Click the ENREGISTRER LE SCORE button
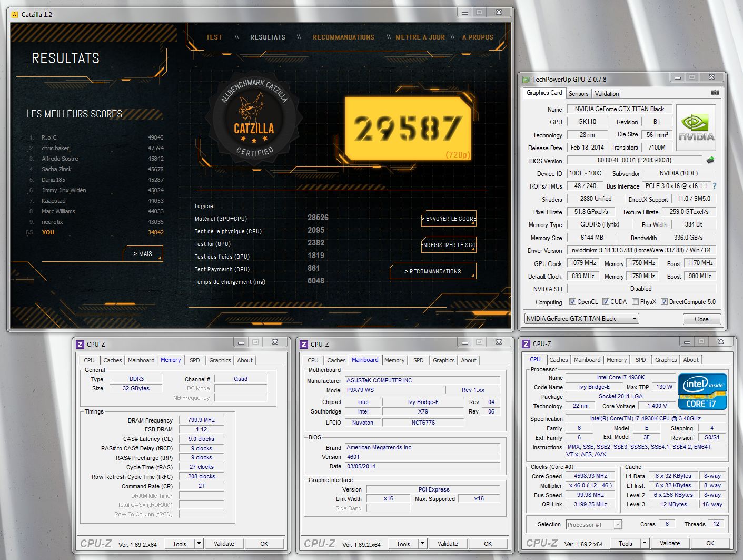743x560 pixels. pyautogui.click(x=449, y=245)
